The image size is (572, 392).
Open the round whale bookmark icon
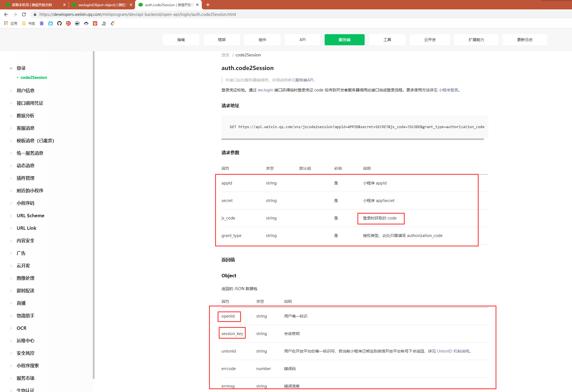77,23
